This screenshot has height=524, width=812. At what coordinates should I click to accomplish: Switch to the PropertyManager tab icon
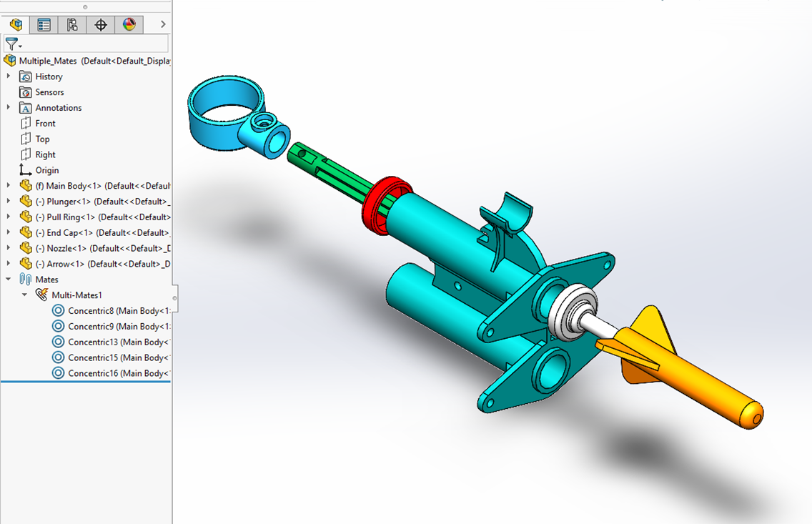coord(44,24)
